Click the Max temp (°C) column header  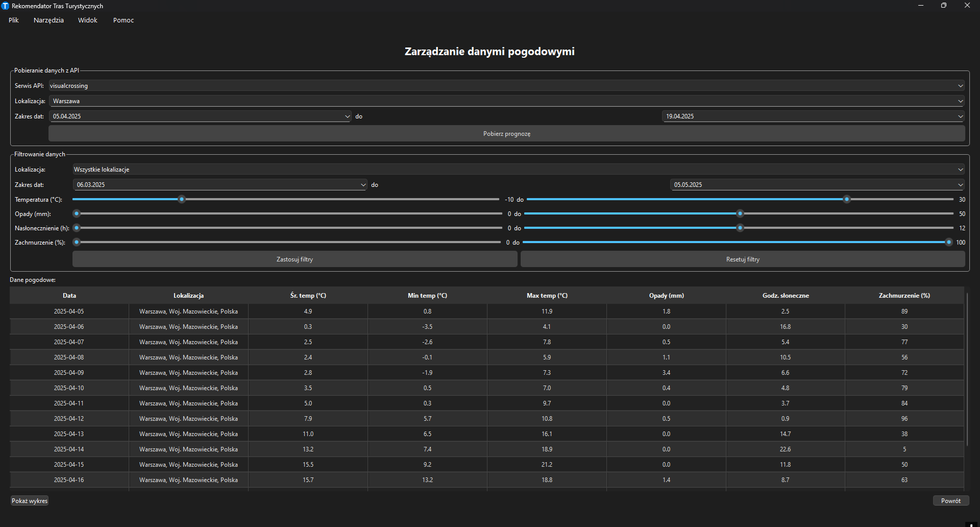click(547, 296)
